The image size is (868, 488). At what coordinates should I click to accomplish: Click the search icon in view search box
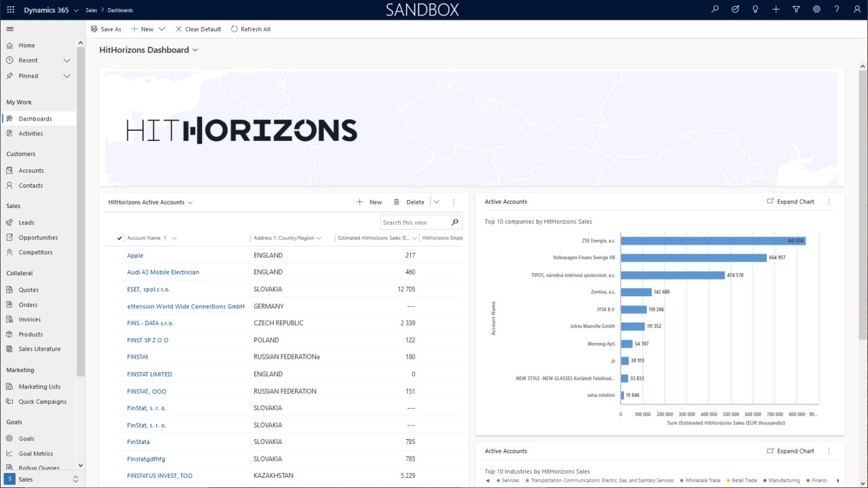point(455,222)
